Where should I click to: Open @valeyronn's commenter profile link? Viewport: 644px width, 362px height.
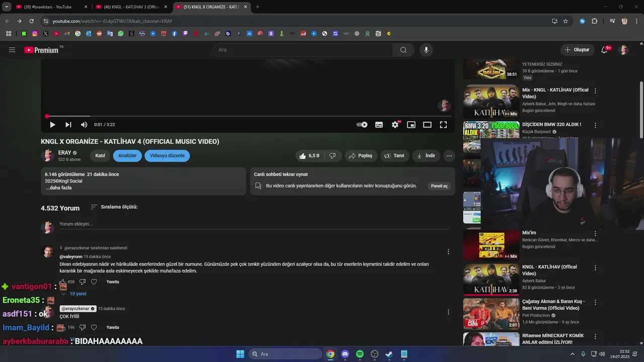71,257
